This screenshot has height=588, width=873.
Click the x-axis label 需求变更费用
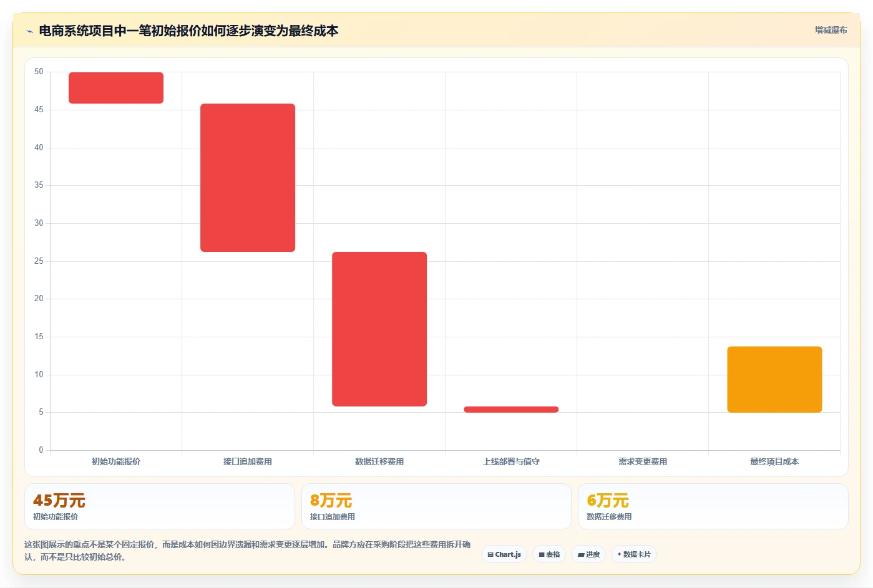pos(643,461)
